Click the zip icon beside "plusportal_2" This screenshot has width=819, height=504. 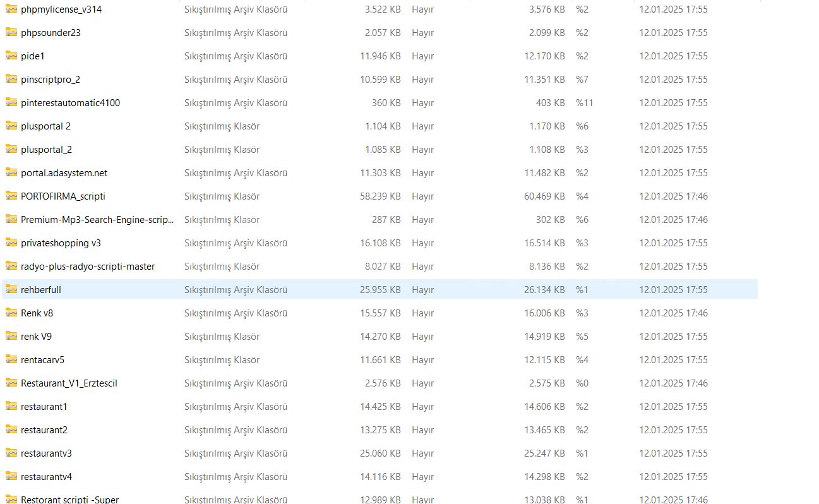(11, 149)
